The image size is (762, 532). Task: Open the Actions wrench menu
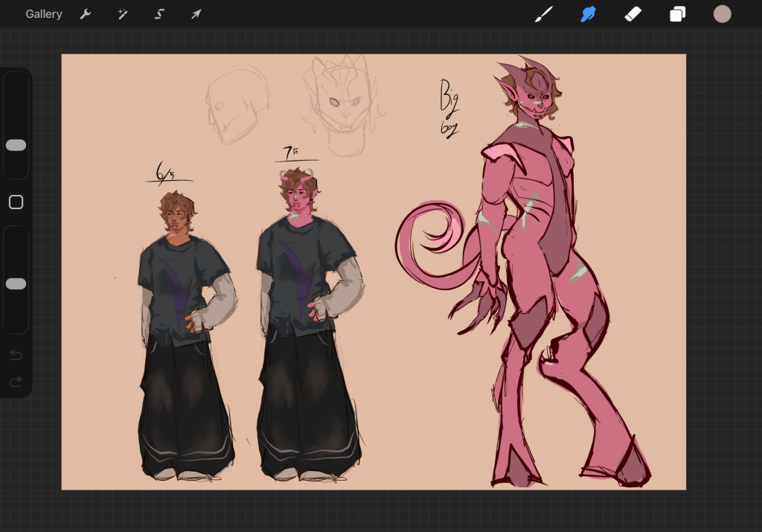click(86, 14)
